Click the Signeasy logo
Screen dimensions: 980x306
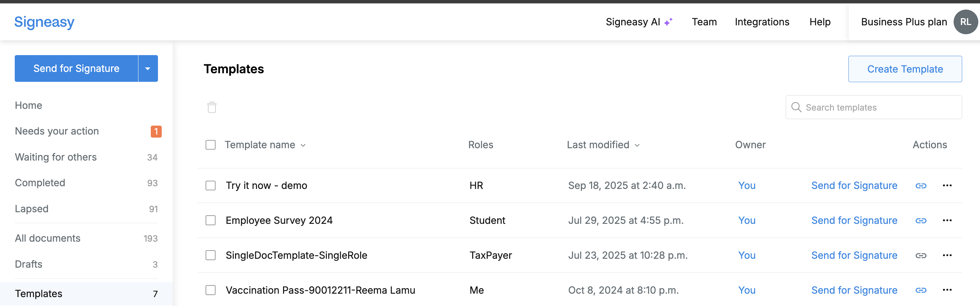tap(44, 22)
